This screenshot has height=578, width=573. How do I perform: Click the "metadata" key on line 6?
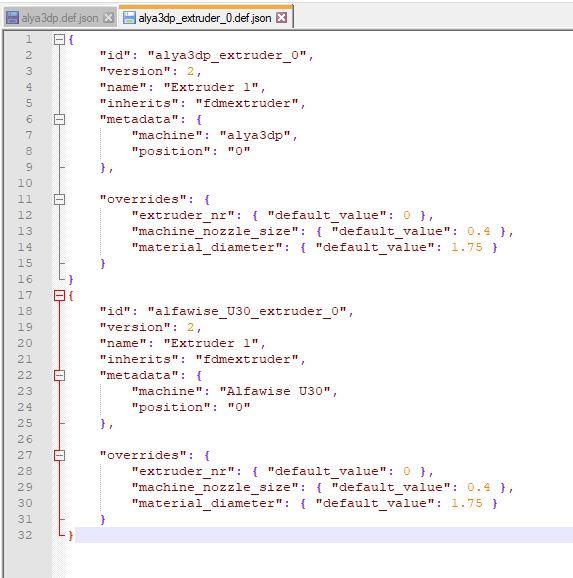139,119
